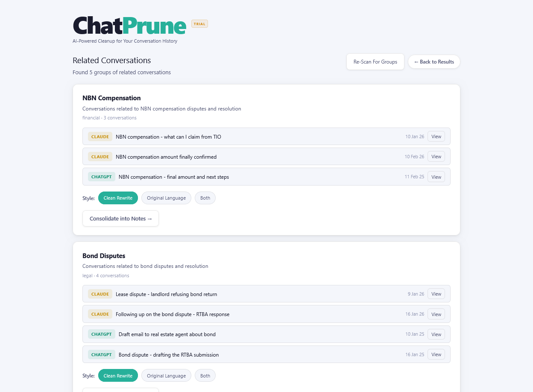533x392 pixels.
Task: Choose Clean Rewrite style for Bond Disputes
Action: (x=118, y=376)
